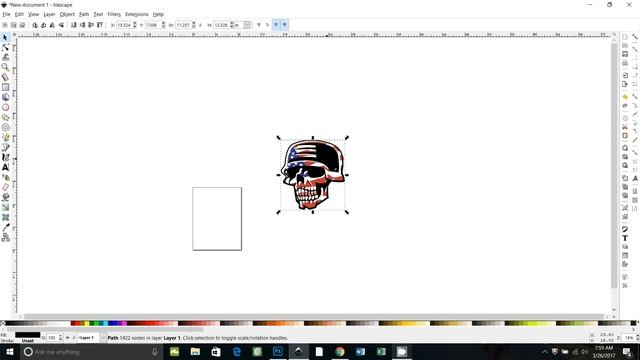This screenshot has height=360, width=640.
Task: Click the selected skull helmet graphic
Action: pos(313,174)
